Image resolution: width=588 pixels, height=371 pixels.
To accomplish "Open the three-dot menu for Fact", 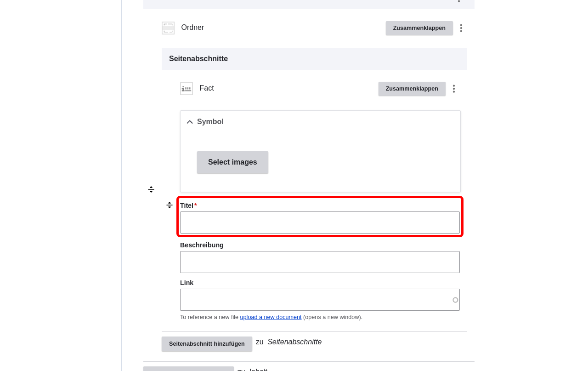I will tap(453, 89).
